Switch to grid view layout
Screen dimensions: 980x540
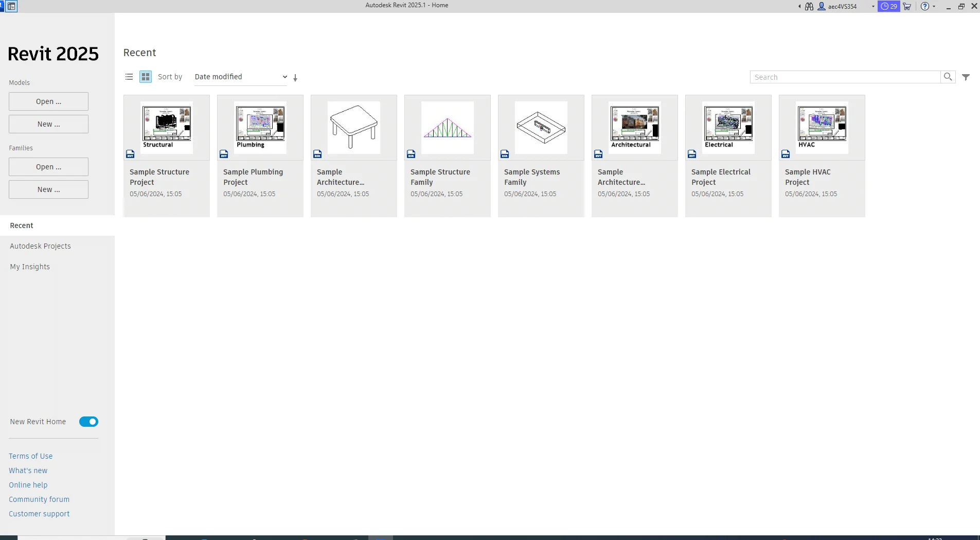pyautogui.click(x=146, y=76)
